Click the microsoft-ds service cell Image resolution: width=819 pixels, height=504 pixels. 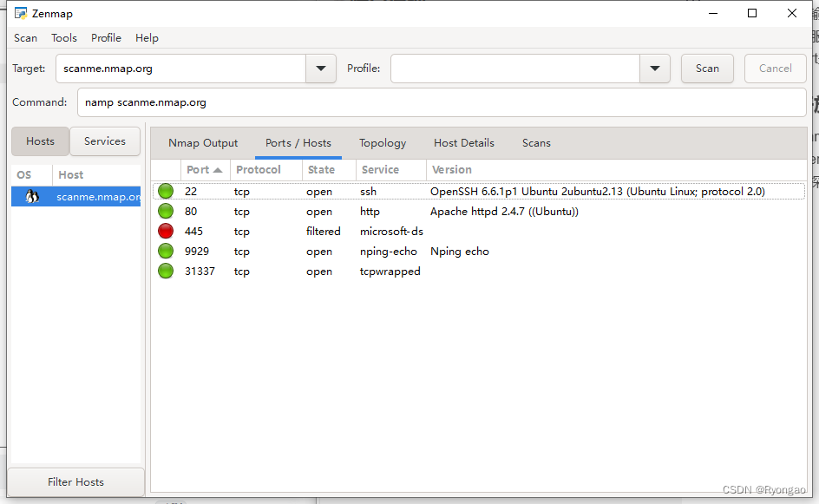coord(391,232)
